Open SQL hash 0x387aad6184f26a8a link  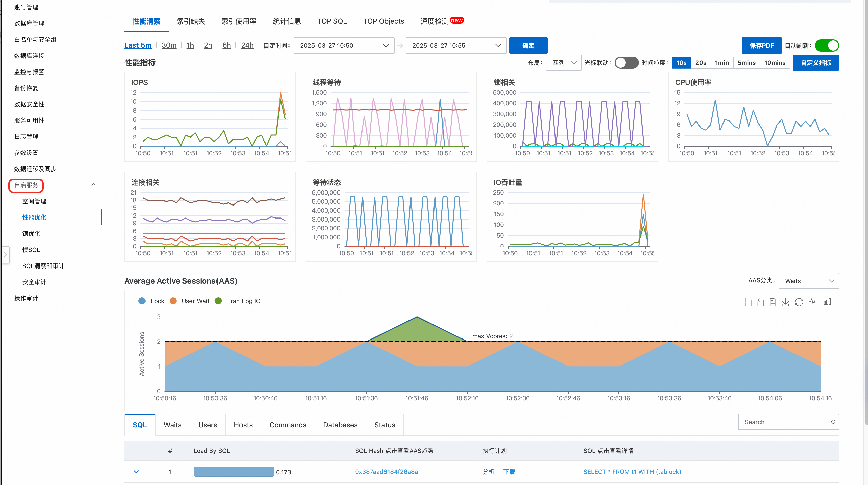pyautogui.click(x=387, y=472)
